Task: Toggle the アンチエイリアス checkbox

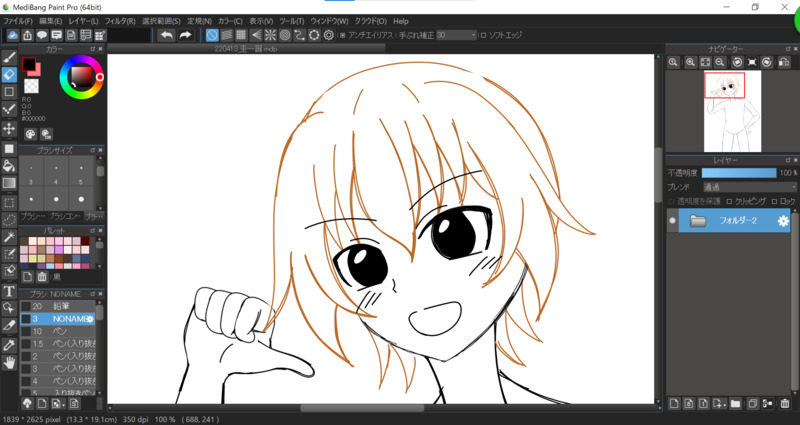Action: tap(342, 36)
